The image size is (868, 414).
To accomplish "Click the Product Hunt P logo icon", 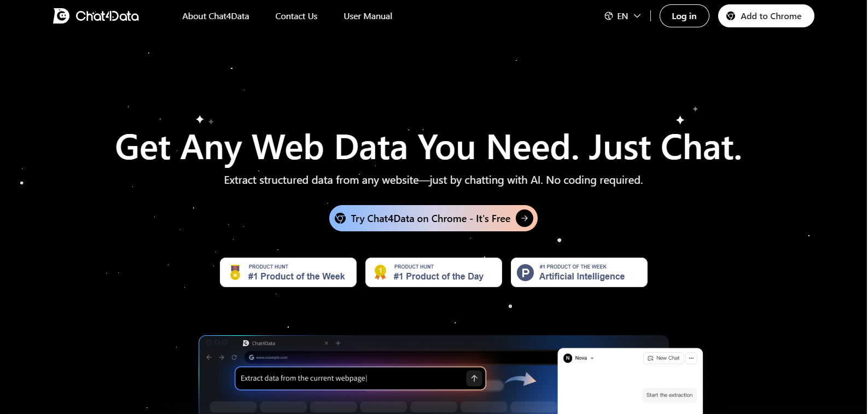I will click(525, 272).
